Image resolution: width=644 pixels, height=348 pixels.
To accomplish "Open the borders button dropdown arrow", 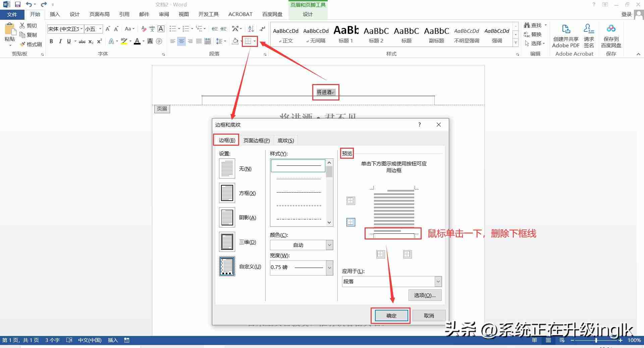I will [255, 41].
